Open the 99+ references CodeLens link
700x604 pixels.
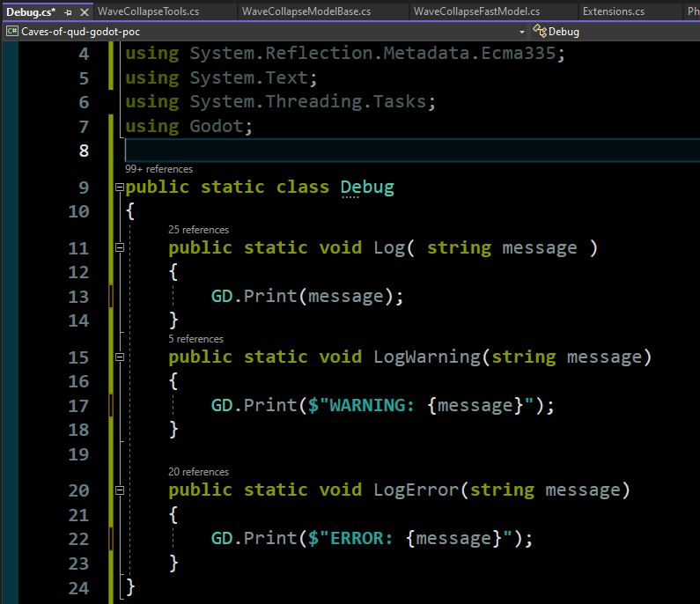[x=158, y=169]
